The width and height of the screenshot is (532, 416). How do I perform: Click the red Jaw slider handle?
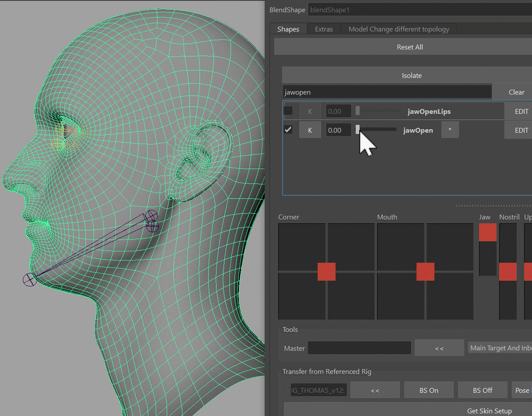pyautogui.click(x=488, y=232)
